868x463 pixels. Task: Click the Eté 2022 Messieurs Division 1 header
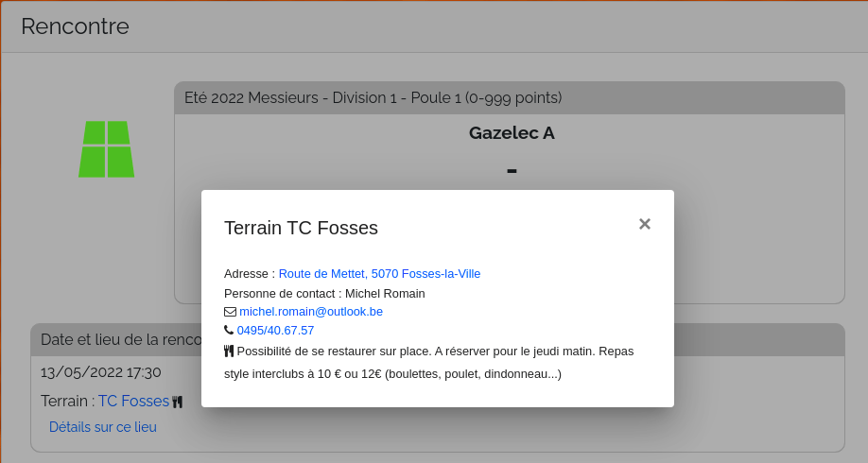(x=373, y=98)
